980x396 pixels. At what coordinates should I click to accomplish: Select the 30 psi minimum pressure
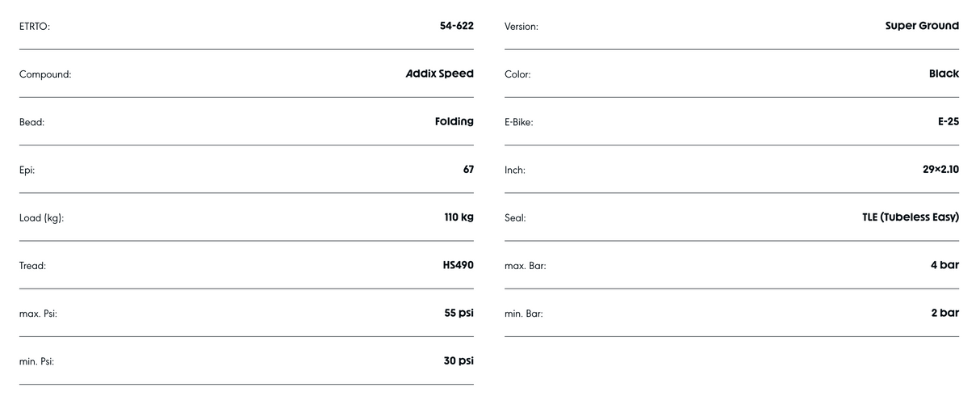[459, 360]
